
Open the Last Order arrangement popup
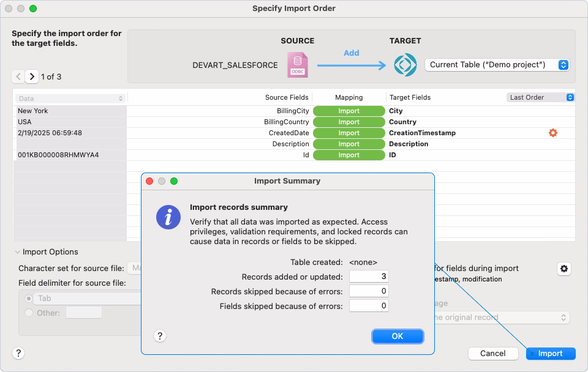point(540,97)
